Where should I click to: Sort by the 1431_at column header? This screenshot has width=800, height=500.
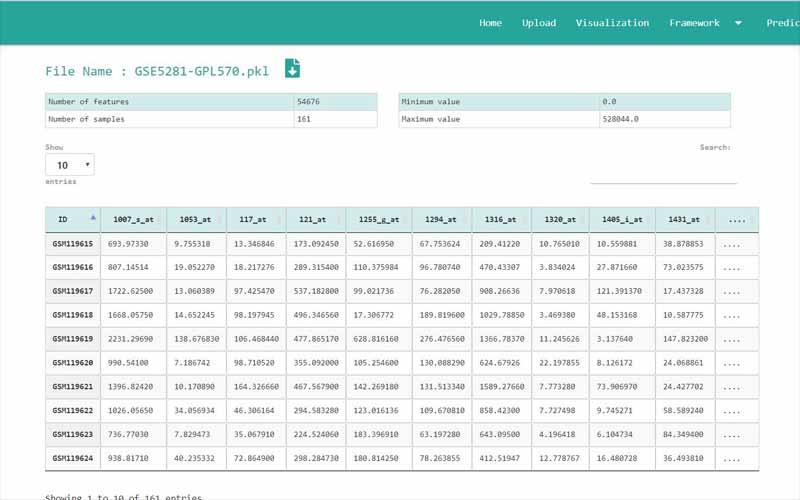[x=684, y=220]
